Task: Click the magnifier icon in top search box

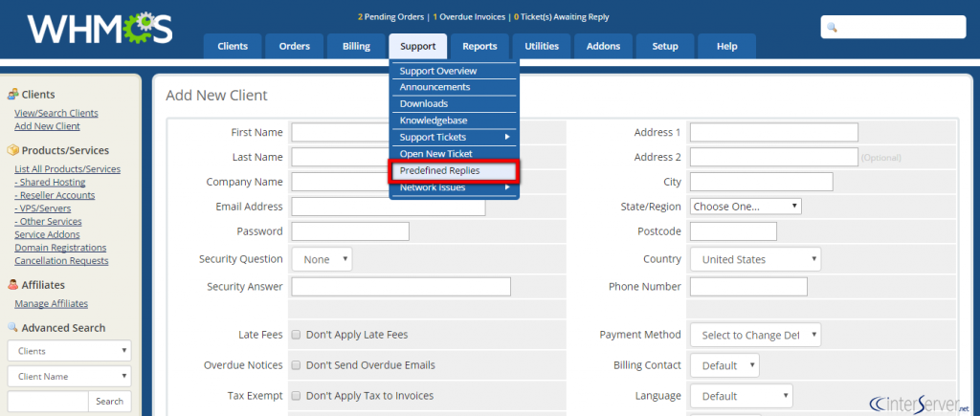Action: 832,28
